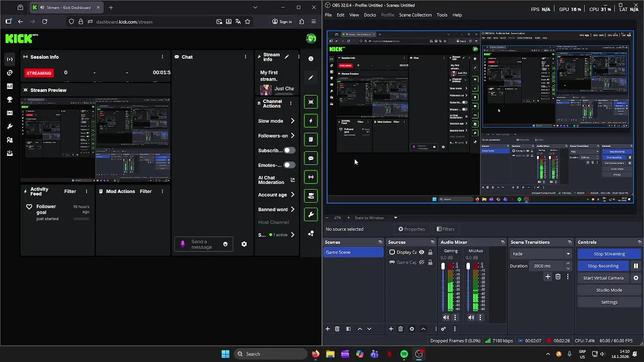Click Start Virtual Camera button
644x362 pixels.
pyautogui.click(x=603, y=278)
